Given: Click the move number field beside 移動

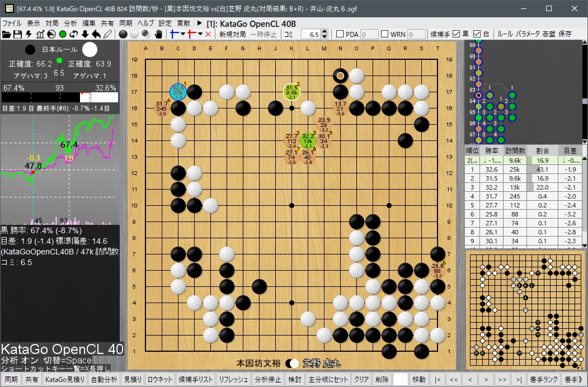Looking at the screenshot, I should point(400,380).
